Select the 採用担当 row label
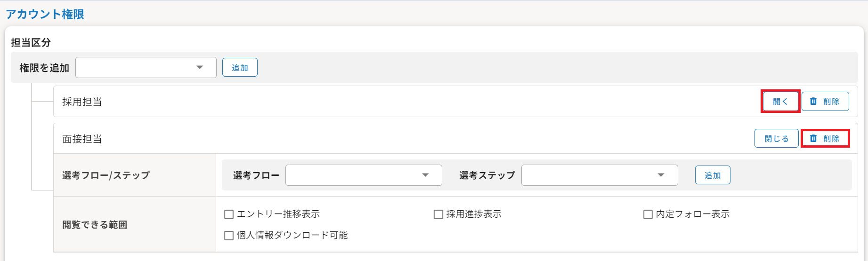868x261 pixels. click(82, 102)
